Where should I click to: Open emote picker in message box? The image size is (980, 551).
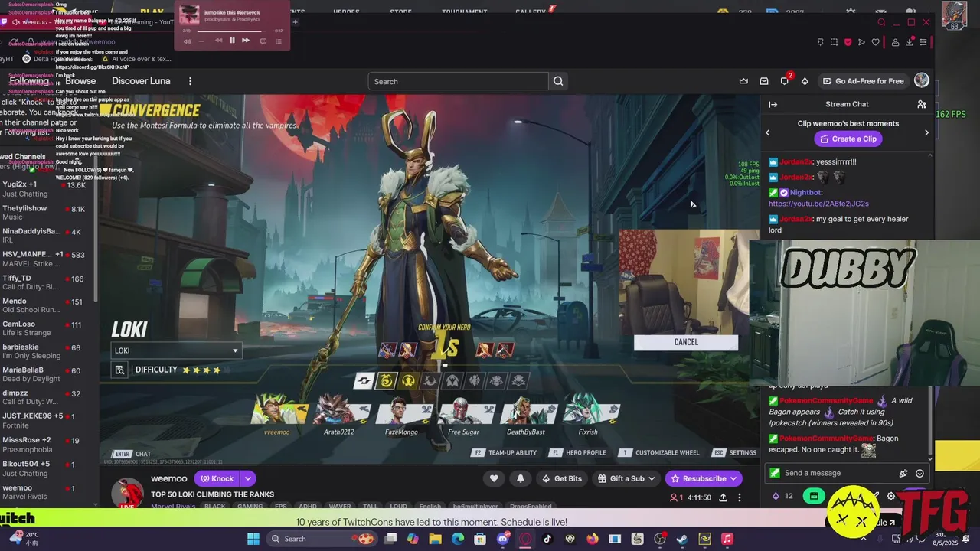pos(920,473)
